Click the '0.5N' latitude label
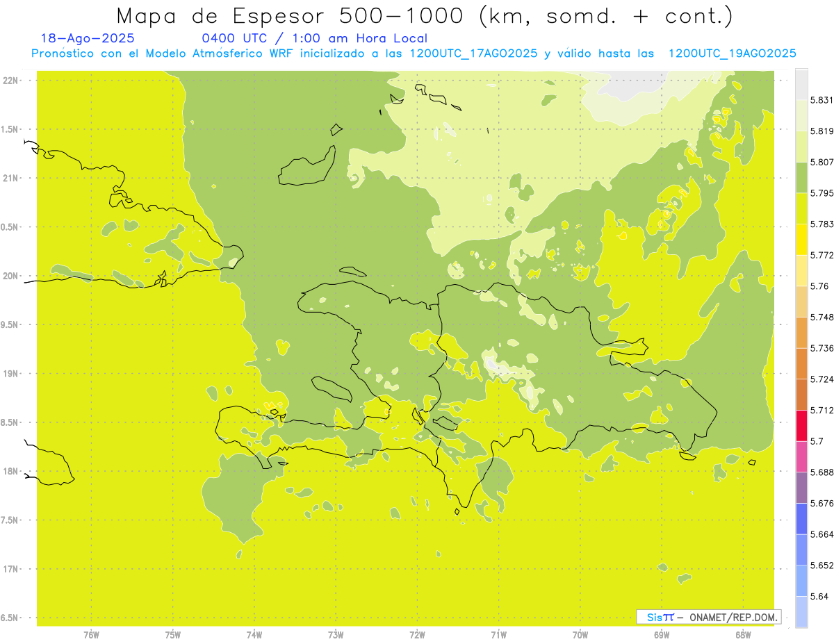 coord(10,227)
